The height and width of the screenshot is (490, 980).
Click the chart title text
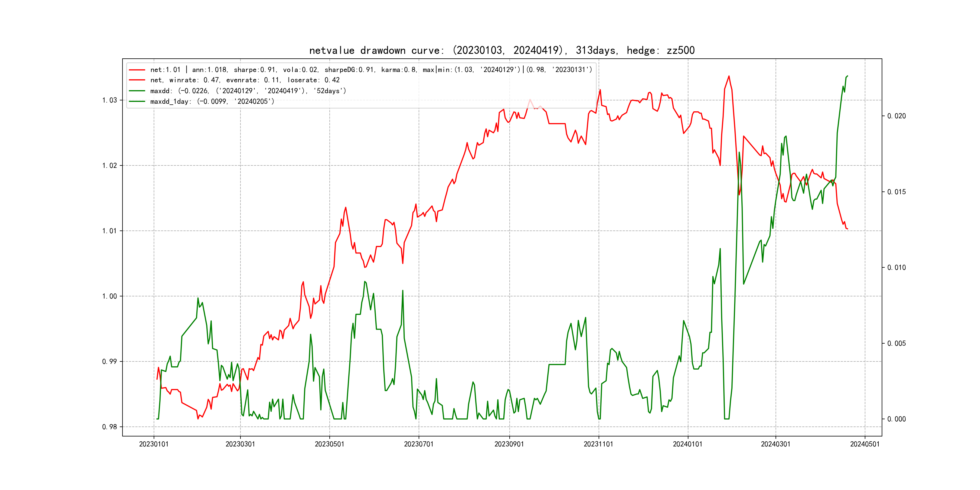click(x=502, y=50)
